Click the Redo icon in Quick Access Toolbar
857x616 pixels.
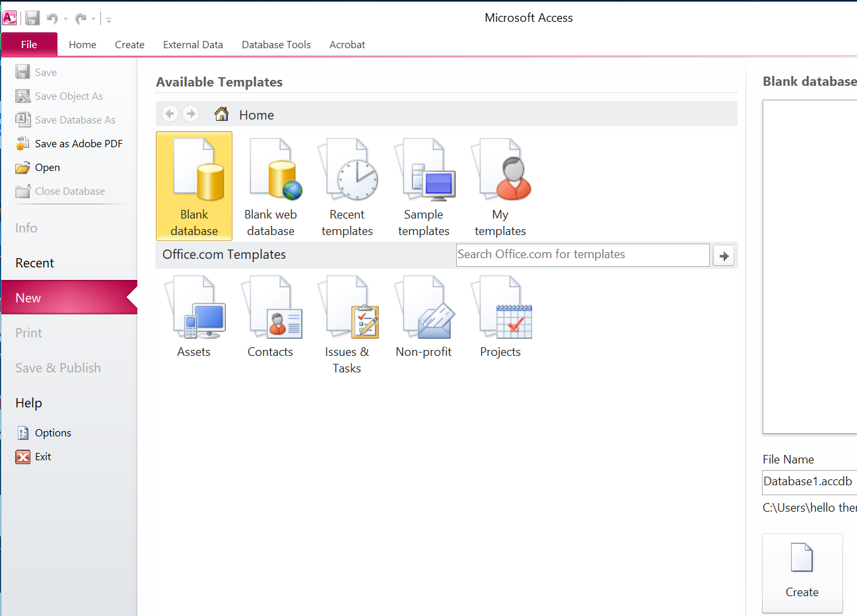81,18
